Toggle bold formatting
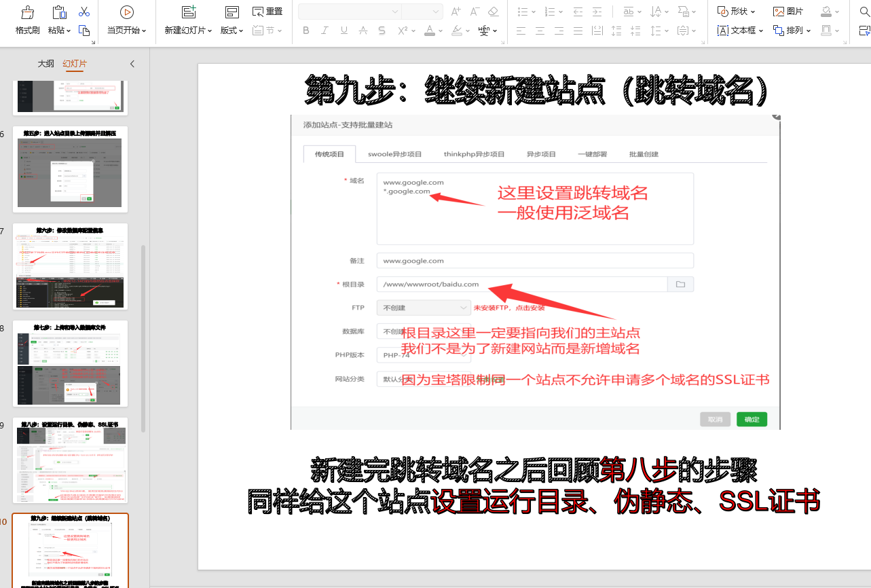The height and width of the screenshot is (588, 871). (305, 31)
